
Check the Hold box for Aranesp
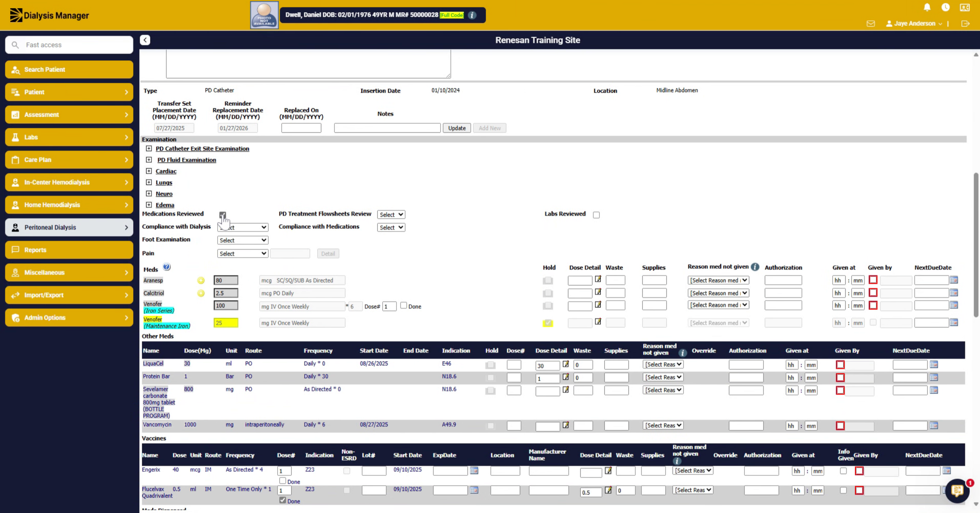pyautogui.click(x=548, y=280)
